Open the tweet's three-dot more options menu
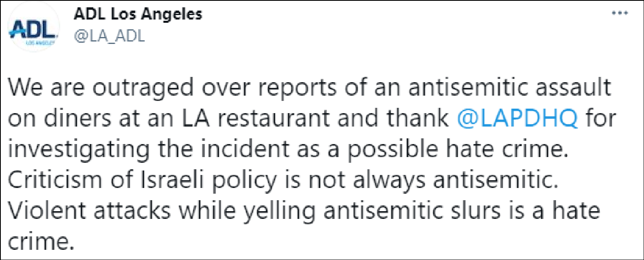The image size is (644, 260). point(620,13)
